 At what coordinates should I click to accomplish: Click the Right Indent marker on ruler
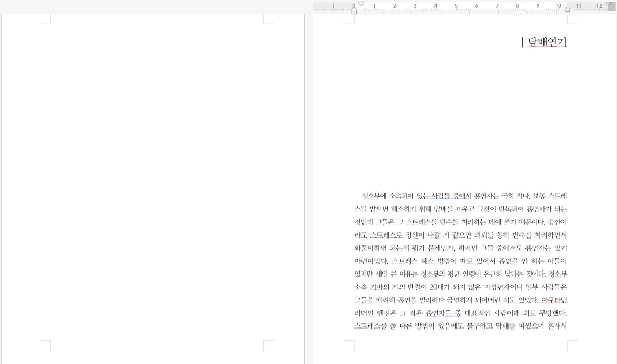[567, 9]
